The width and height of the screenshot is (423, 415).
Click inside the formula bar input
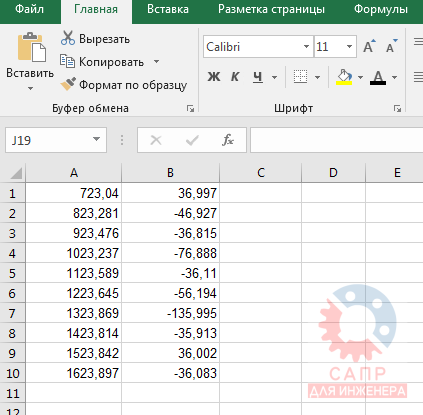(337, 140)
